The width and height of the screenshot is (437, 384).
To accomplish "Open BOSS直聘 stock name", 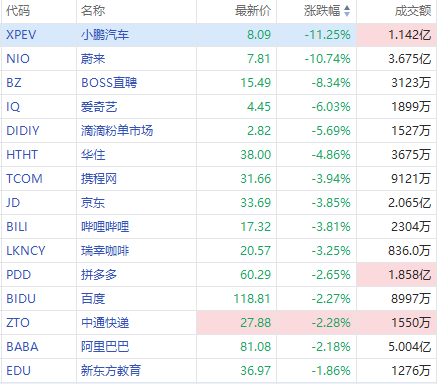I will (x=109, y=83).
